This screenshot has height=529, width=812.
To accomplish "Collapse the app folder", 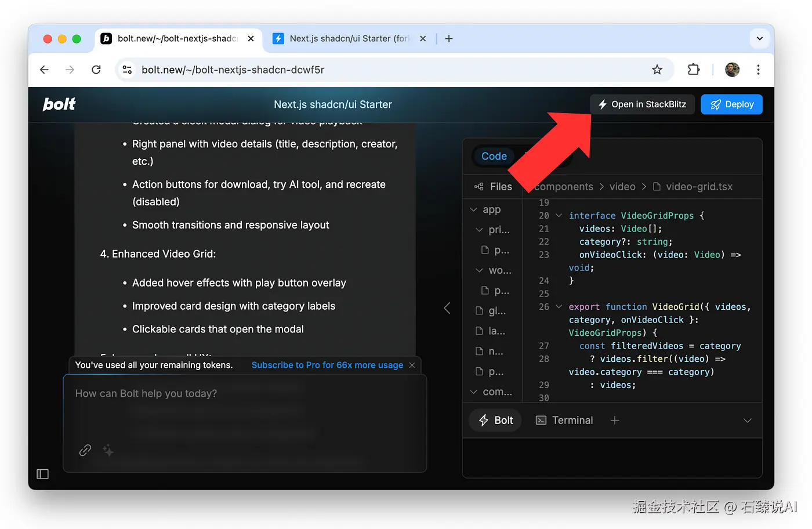I will coord(474,209).
